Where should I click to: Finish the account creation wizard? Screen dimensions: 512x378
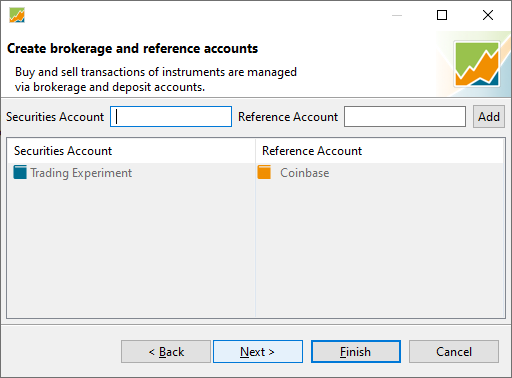356,352
